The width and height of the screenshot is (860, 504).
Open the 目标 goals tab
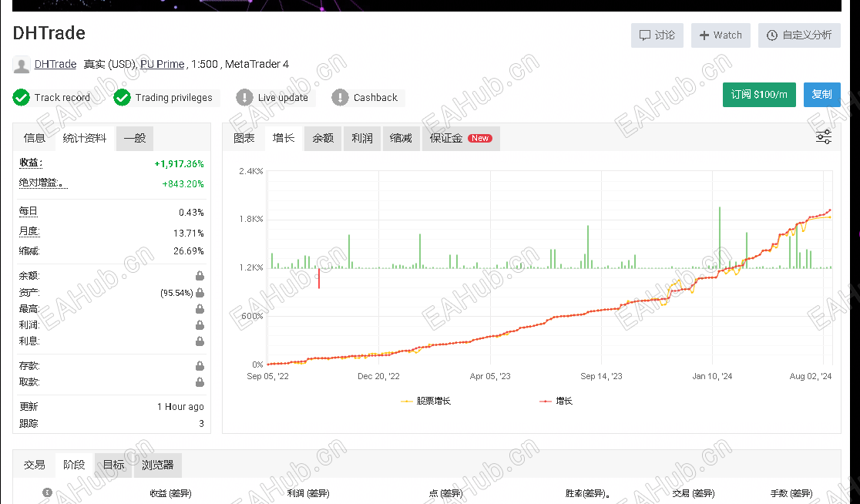click(113, 465)
